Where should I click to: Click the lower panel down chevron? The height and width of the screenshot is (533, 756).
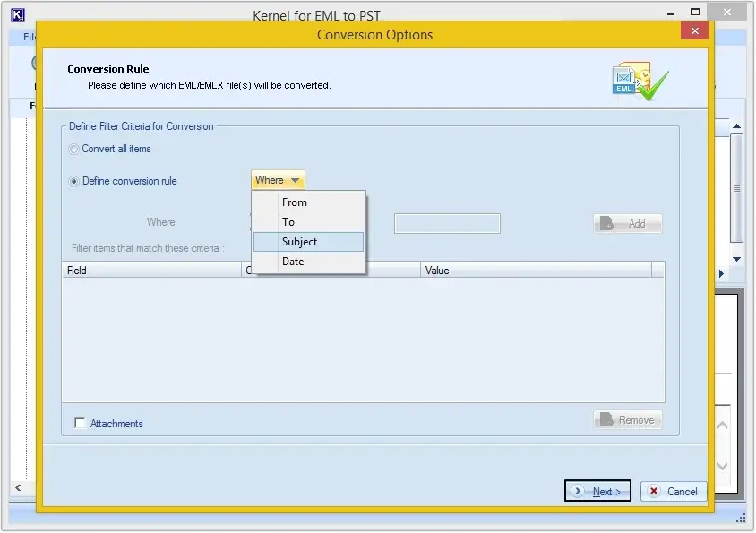[722, 466]
